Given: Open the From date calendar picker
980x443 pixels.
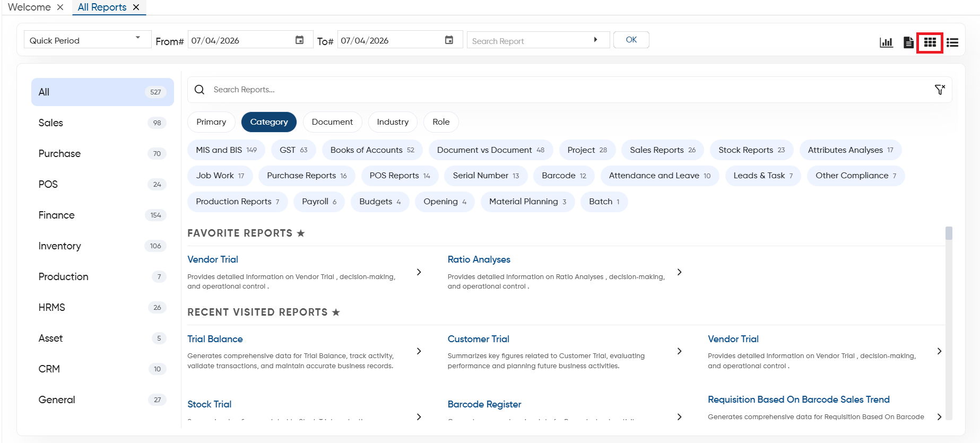Looking at the screenshot, I should (x=300, y=40).
